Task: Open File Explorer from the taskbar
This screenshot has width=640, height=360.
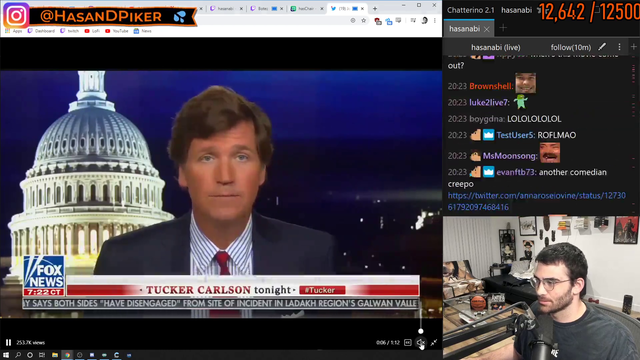Action: click(55, 355)
